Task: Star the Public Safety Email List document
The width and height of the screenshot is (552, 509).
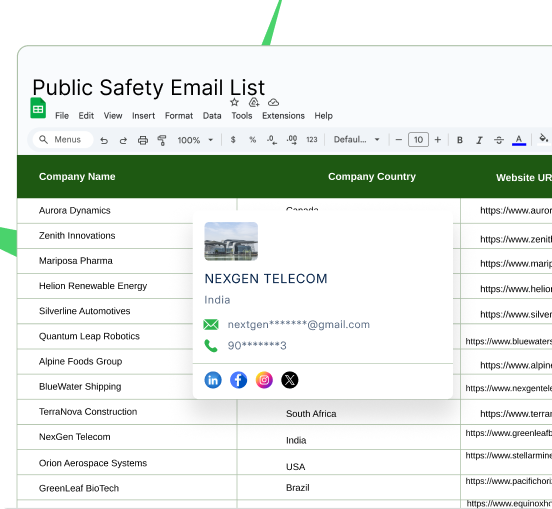Action: tap(234, 102)
